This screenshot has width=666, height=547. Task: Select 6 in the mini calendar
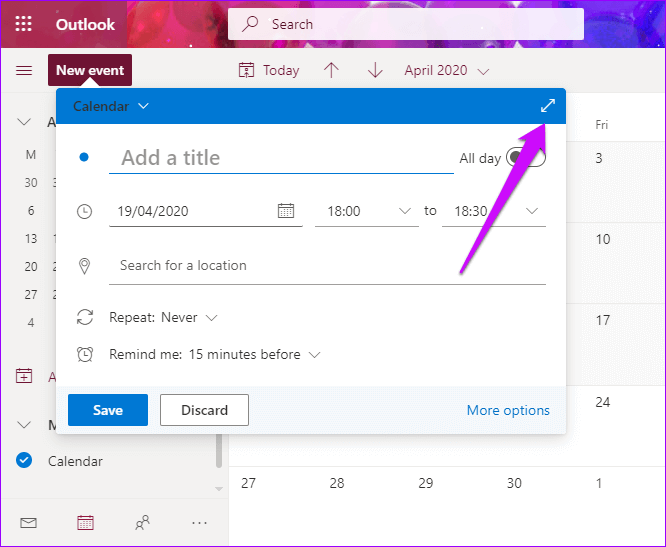(31, 211)
